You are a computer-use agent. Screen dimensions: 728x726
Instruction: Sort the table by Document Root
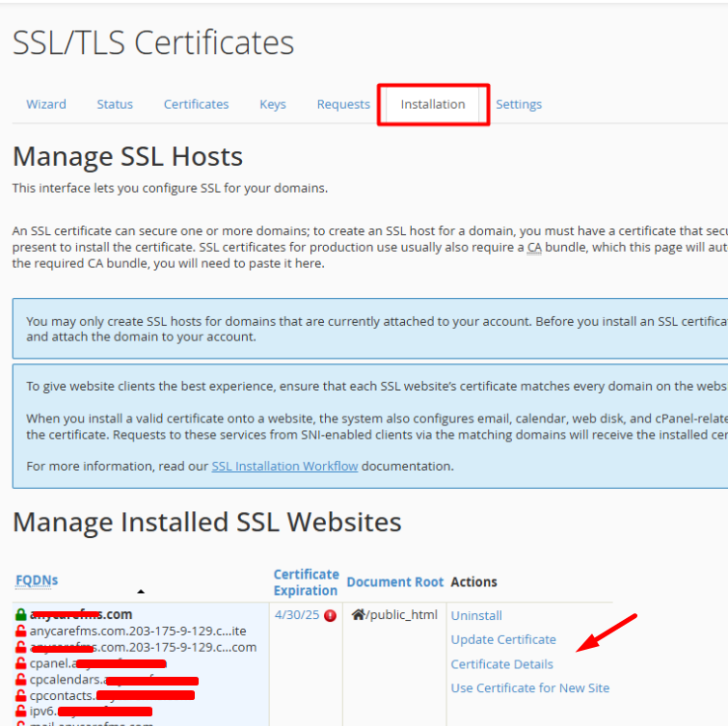[x=395, y=582]
